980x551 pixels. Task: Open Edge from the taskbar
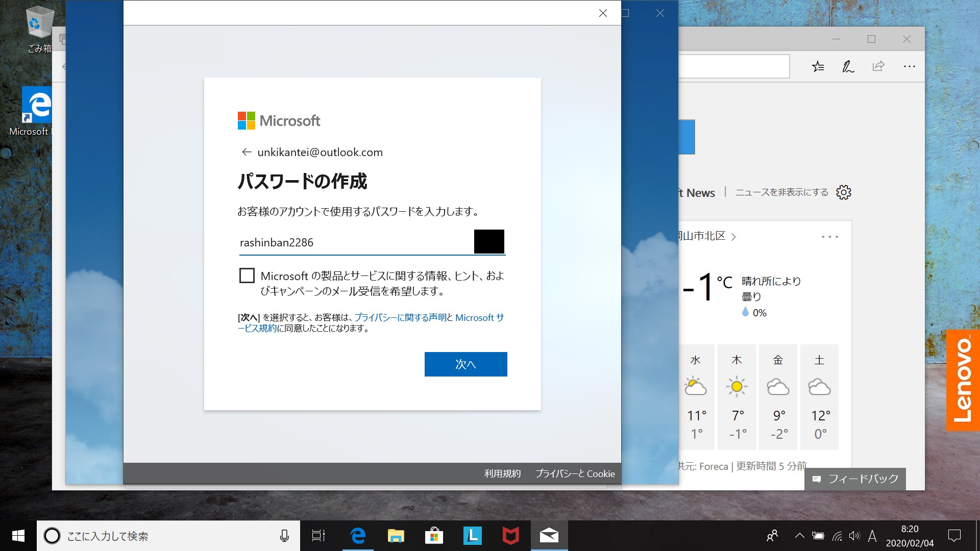(358, 536)
